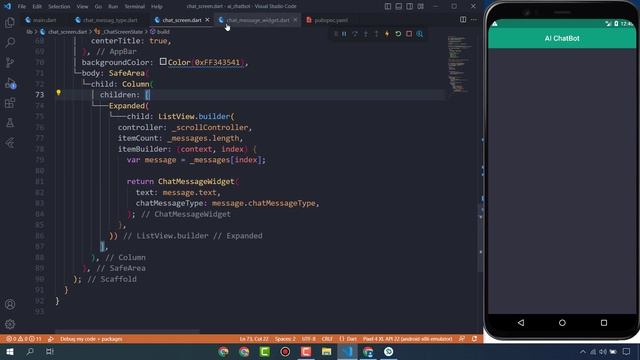Select device Pixel 4 XL API 22 emulator

[x=407, y=339]
